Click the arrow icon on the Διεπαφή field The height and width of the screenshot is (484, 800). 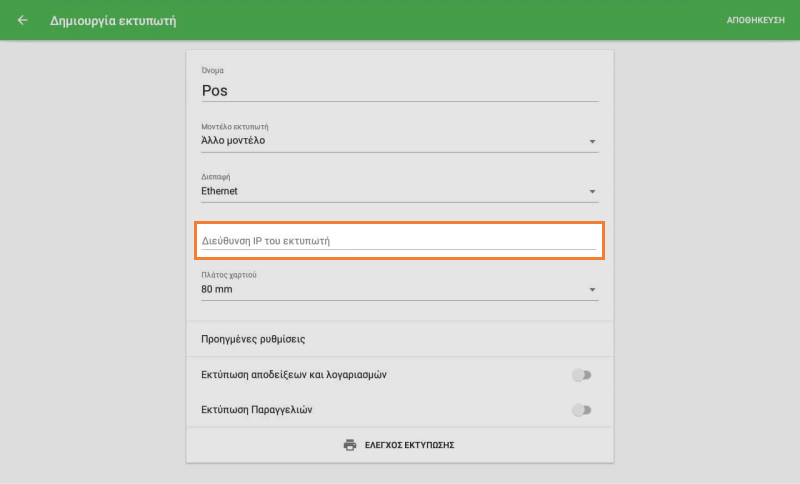(x=592, y=192)
